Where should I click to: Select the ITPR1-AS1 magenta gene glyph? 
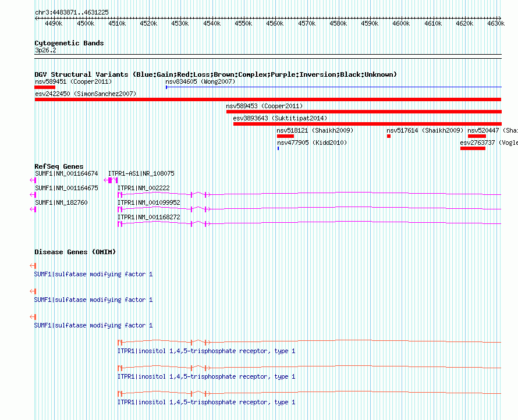point(111,180)
